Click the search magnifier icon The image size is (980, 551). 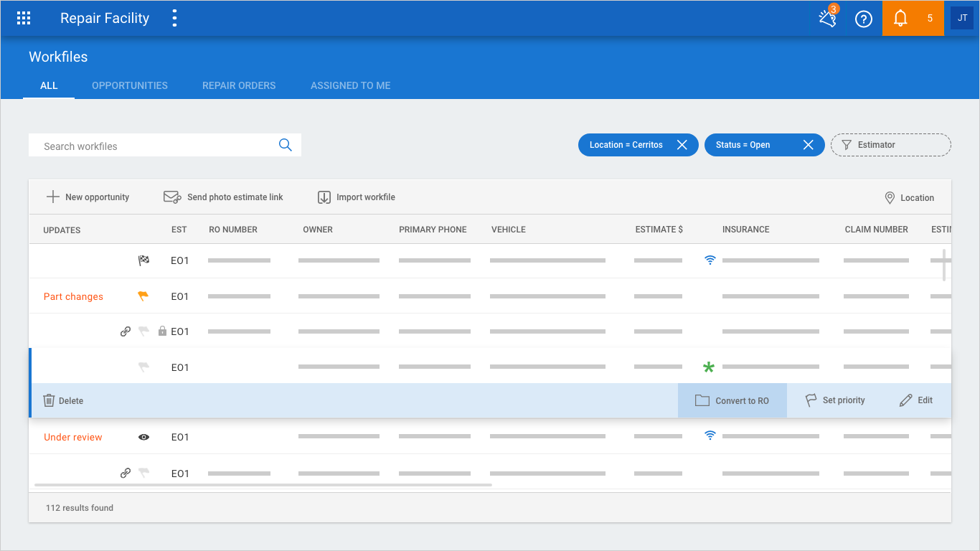point(286,145)
